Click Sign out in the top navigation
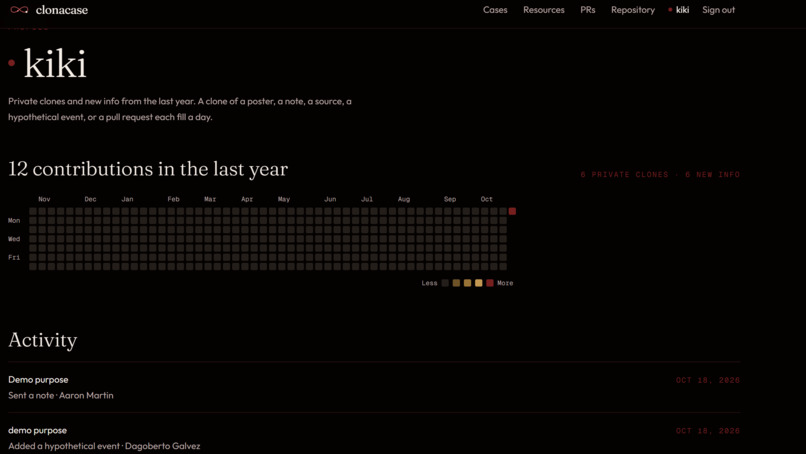Viewport: 806px width, 454px height. click(x=718, y=10)
